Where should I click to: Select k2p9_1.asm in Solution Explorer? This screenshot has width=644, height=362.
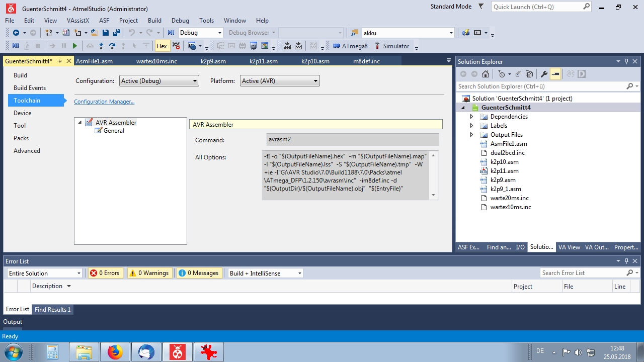506,189
